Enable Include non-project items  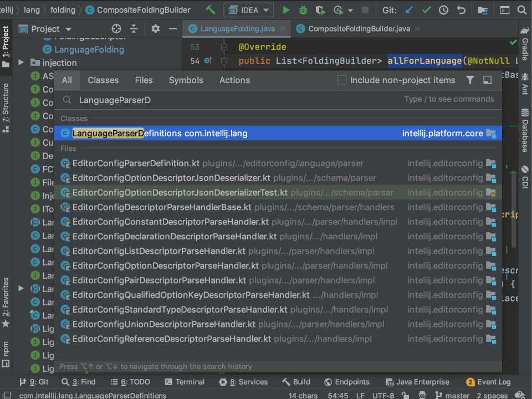(x=341, y=80)
